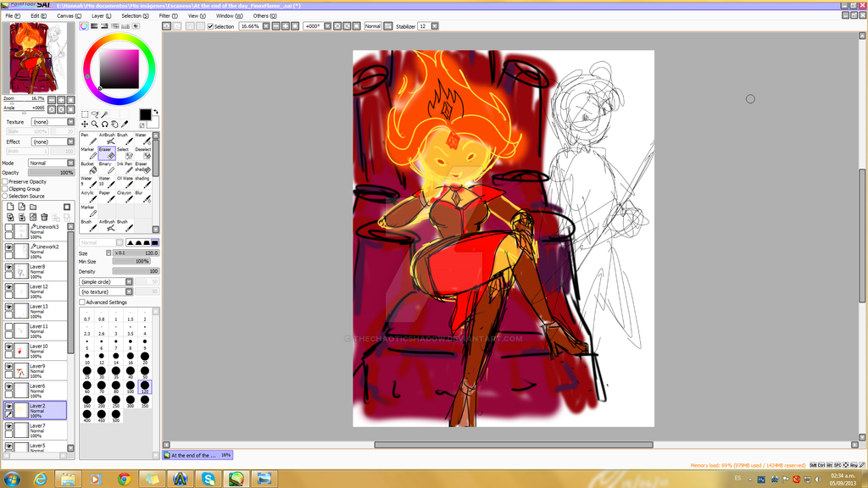
Task: Select the Layer9 layer
Action: pos(36,370)
